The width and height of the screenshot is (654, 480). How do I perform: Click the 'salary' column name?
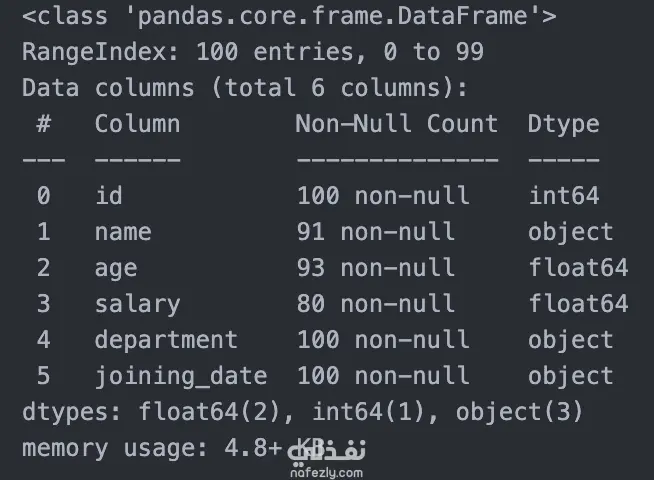pyautogui.click(x=138, y=304)
